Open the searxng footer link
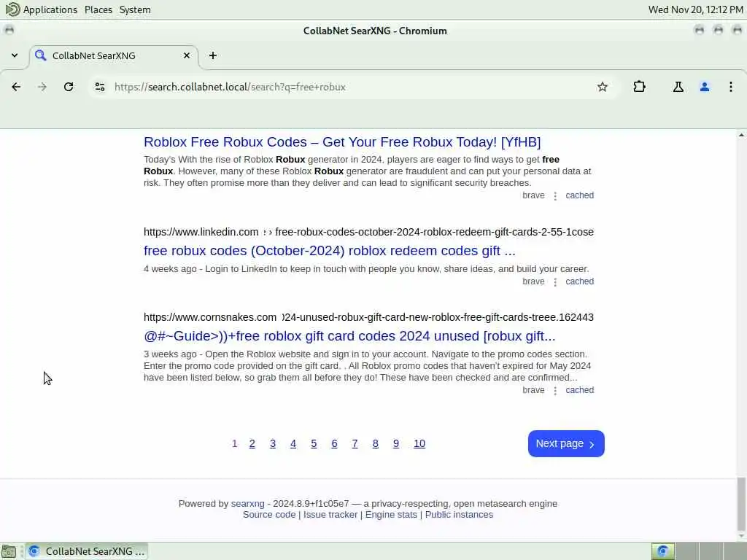The height and width of the screenshot is (560, 747). (248, 503)
